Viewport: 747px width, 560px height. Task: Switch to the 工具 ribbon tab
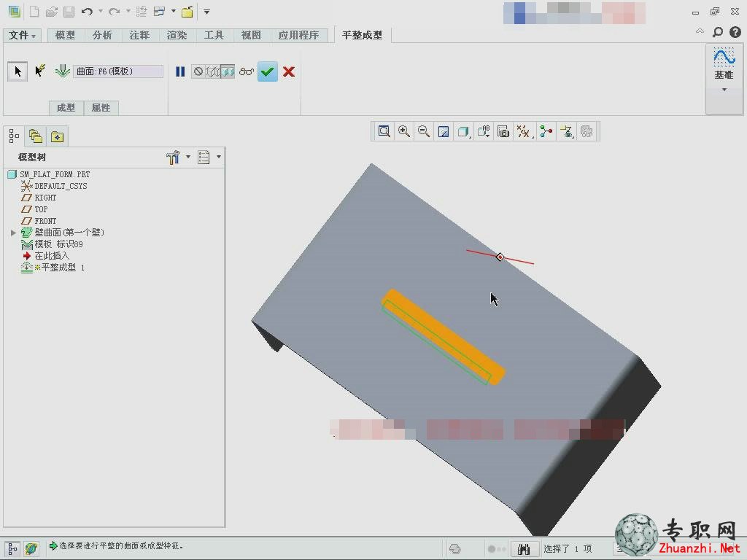point(214,35)
